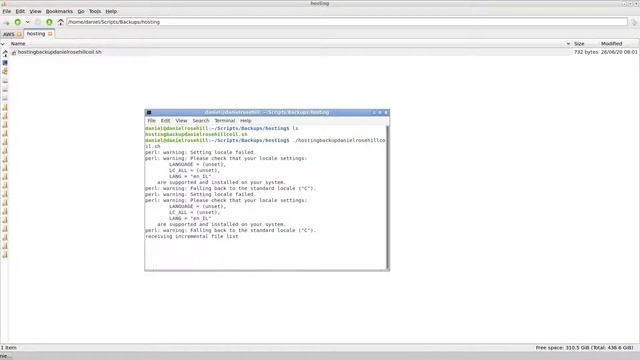Open Trash place in side pane

(5, 71)
